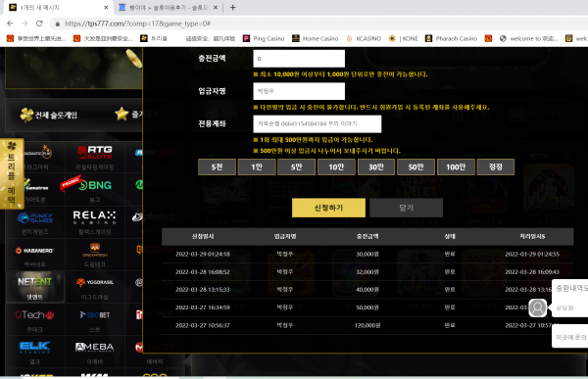Open the chat support avatar icon
Viewport: 588px width, 379px height.
tap(537, 308)
